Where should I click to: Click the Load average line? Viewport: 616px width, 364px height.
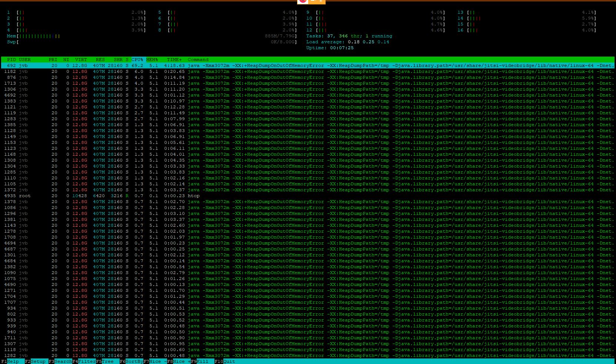click(x=347, y=42)
